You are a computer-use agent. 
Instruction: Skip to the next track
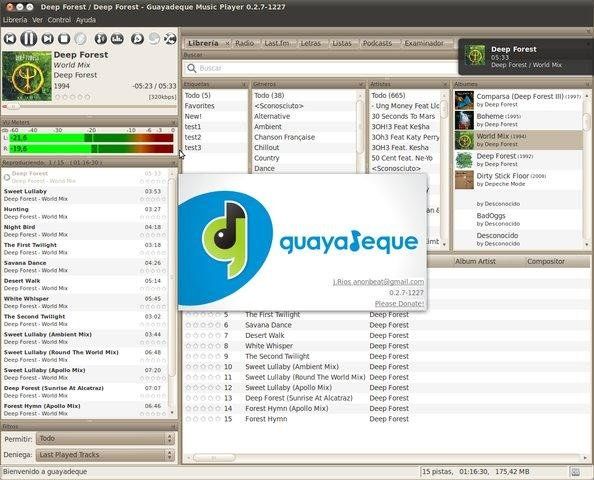47,39
